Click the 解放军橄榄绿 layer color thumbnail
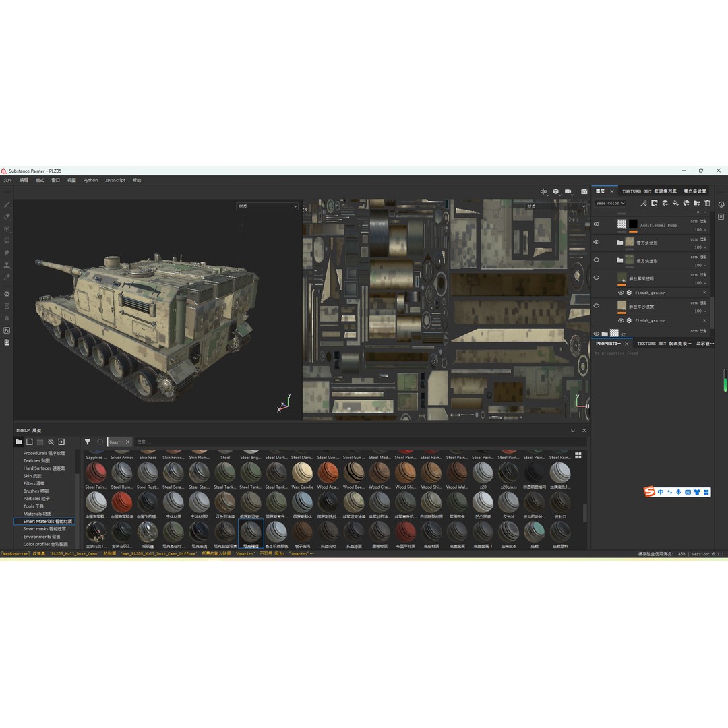The width and height of the screenshot is (728, 728). (x=621, y=278)
